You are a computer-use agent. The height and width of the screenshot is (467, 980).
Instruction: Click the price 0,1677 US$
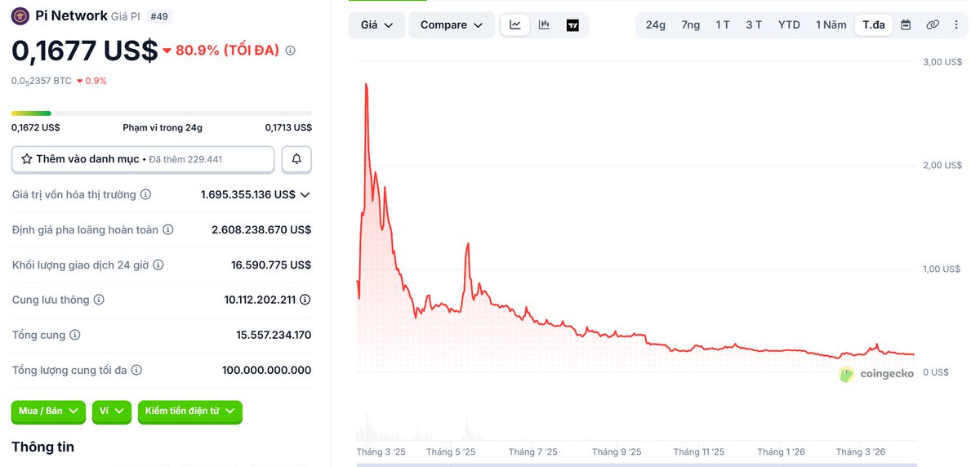pyautogui.click(x=84, y=51)
